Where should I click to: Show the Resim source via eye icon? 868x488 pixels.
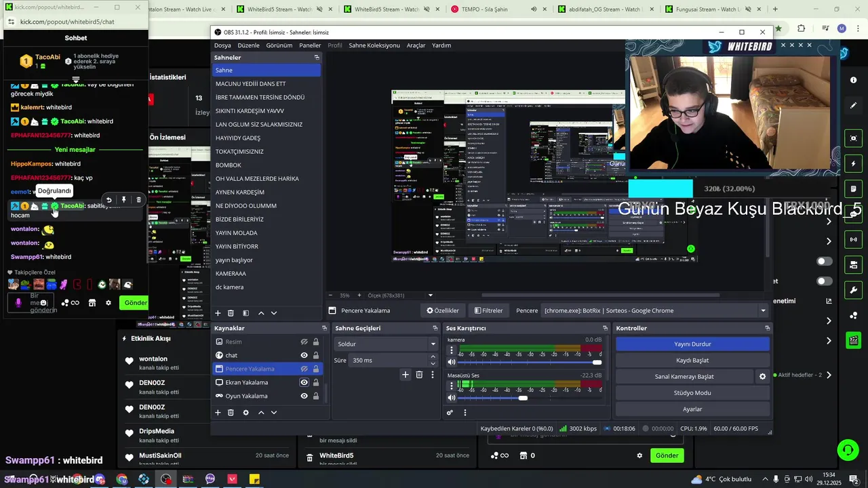[304, 342]
